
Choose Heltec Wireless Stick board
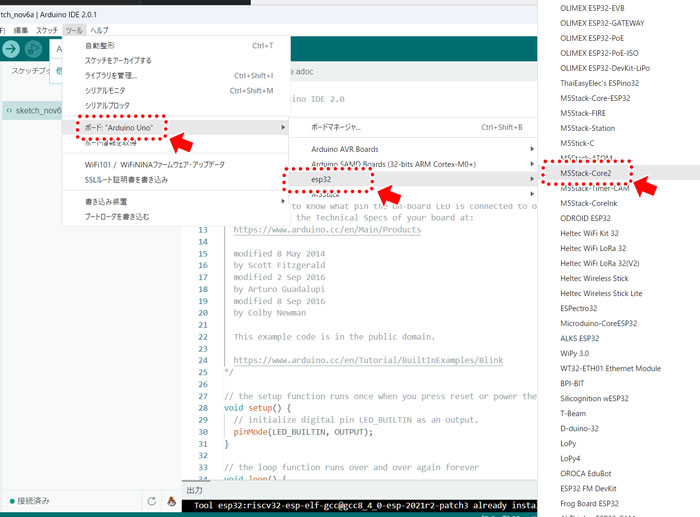tap(594, 278)
